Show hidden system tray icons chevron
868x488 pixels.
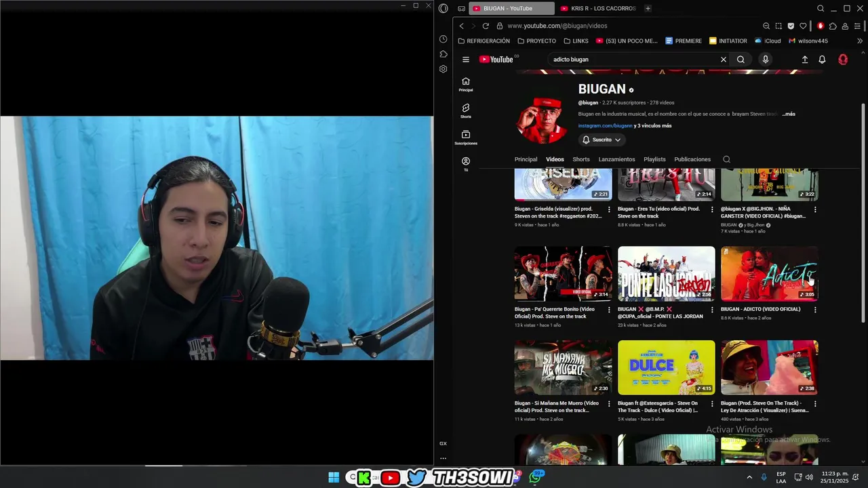[749, 478]
